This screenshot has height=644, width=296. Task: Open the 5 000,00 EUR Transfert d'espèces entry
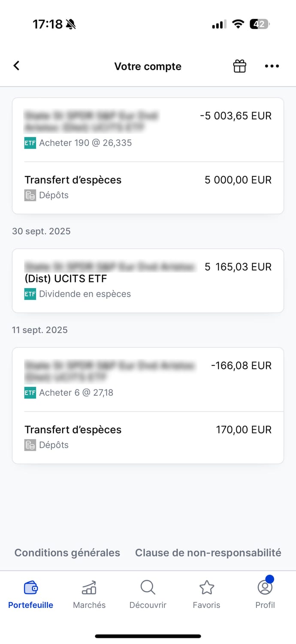point(148,187)
